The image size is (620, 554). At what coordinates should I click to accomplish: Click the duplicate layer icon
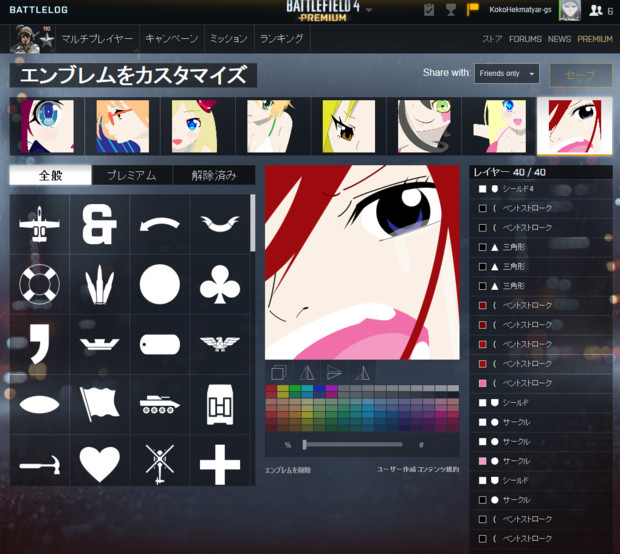point(279,372)
